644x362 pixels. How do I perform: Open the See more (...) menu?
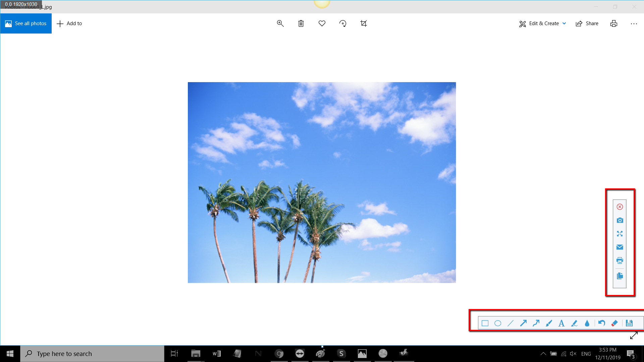[634, 23]
